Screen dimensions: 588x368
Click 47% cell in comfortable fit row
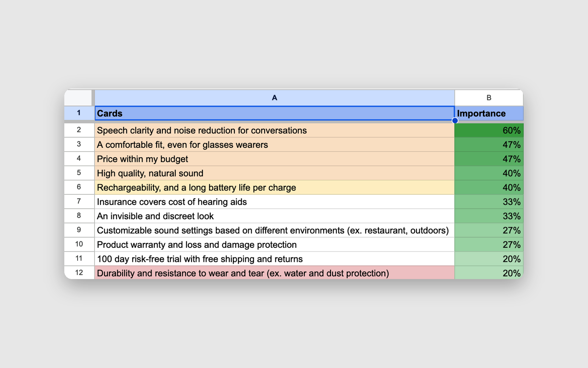489,144
